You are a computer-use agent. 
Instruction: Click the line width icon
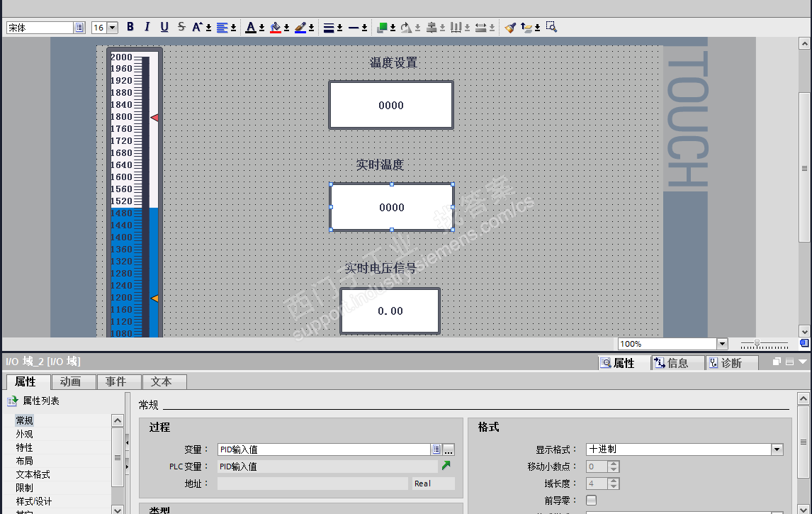[x=329, y=28]
